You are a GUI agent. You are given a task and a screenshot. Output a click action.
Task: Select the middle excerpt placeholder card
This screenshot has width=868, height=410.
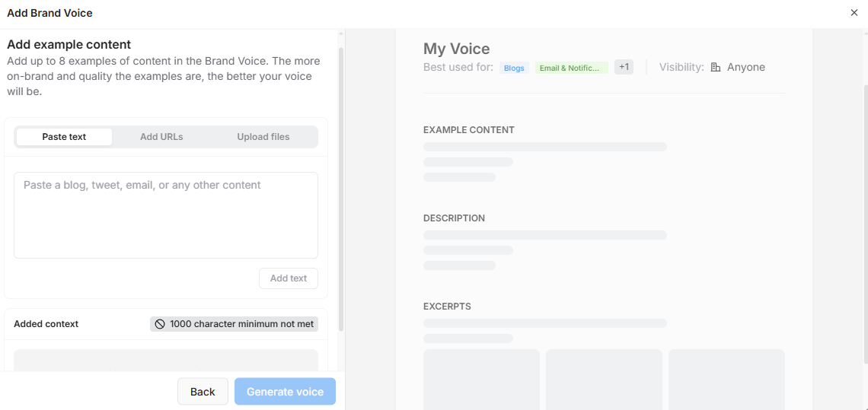pyautogui.click(x=604, y=379)
